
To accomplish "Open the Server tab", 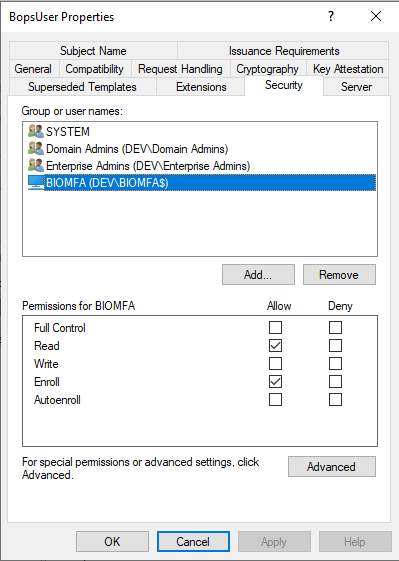I will (x=356, y=87).
